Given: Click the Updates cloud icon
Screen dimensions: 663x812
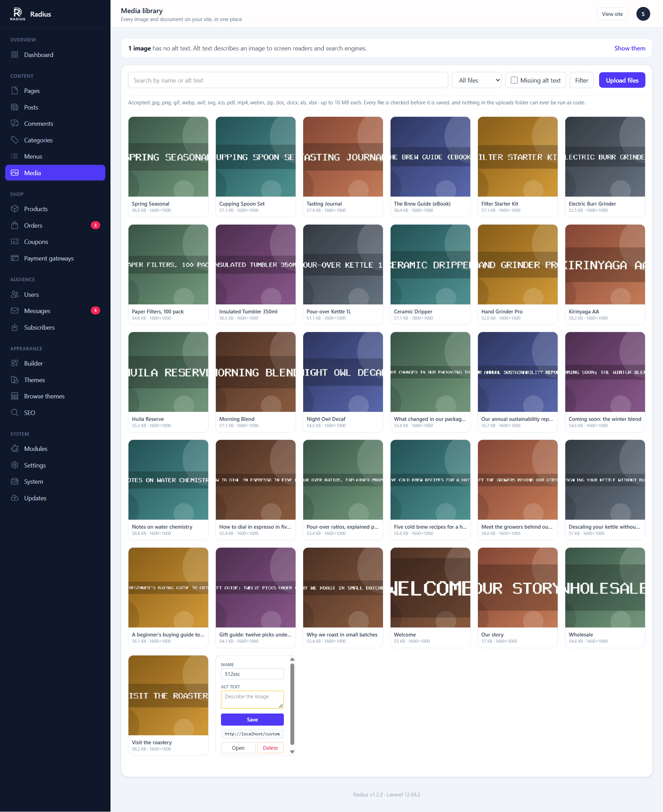Looking at the screenshot, I should [15, 498].
